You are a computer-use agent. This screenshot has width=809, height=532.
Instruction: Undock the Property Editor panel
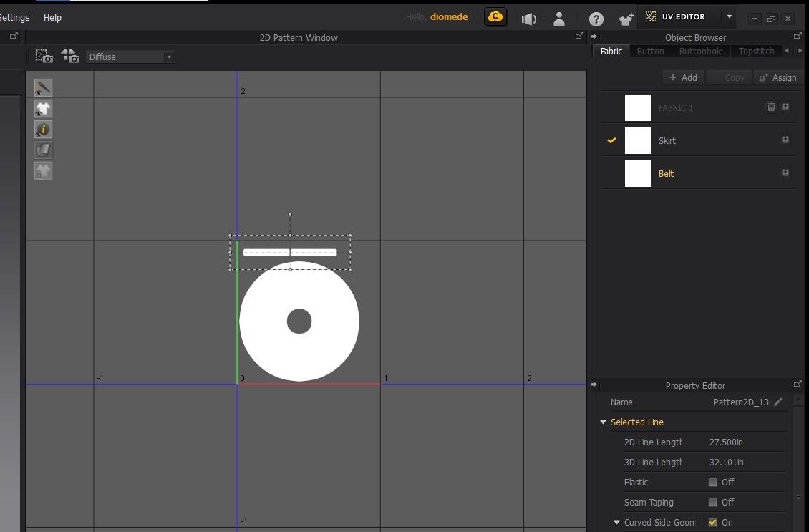(797, 383)
